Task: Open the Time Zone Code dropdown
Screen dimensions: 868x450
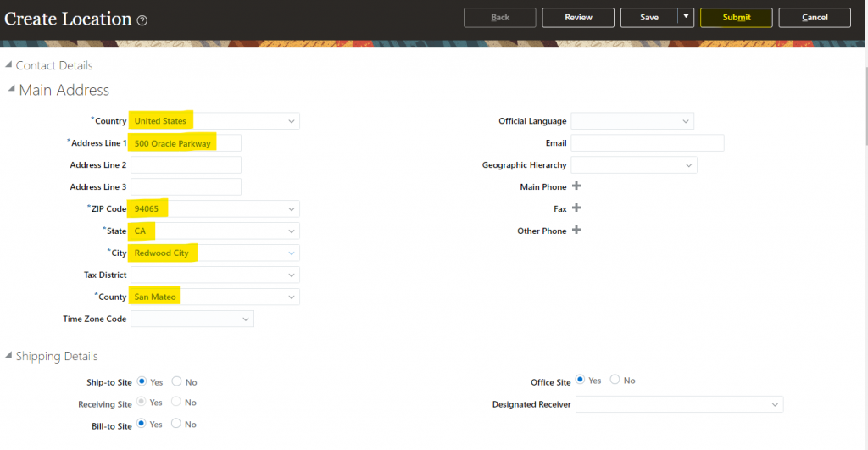Action: [x=245, y=319]
